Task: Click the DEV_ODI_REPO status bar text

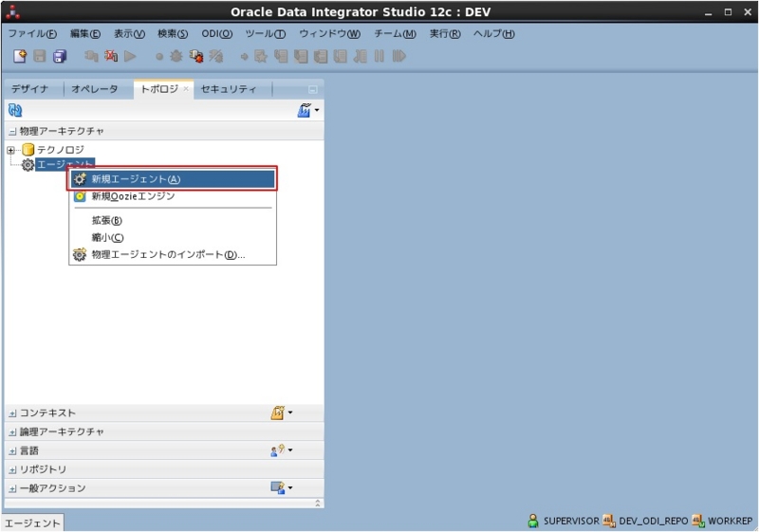Action: click(653, 521)
